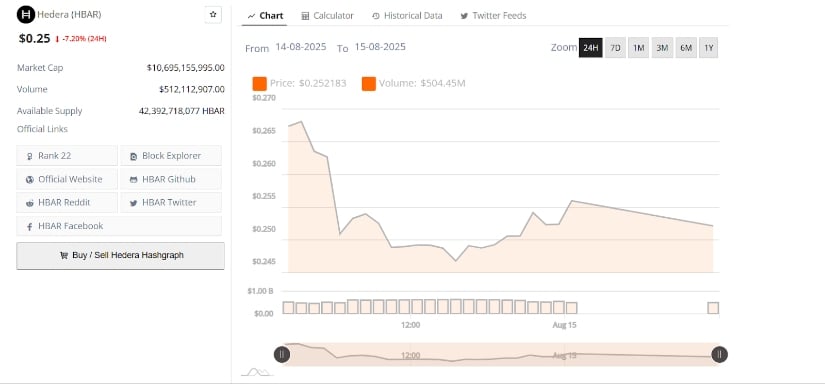Viewport: 825px width, 384px height.
Task: Open the Calculator tab
Action: (327, 16)
